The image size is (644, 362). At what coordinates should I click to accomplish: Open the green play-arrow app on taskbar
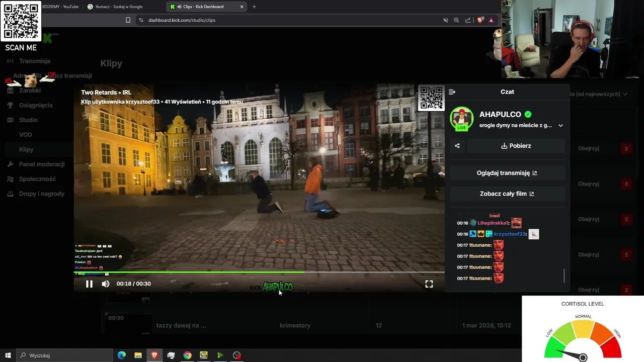[x=220, y=355]
